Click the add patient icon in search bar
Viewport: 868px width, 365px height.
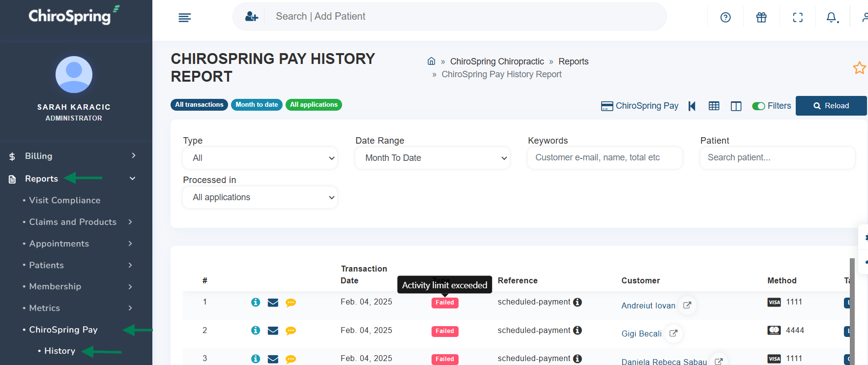click(252, 17)
